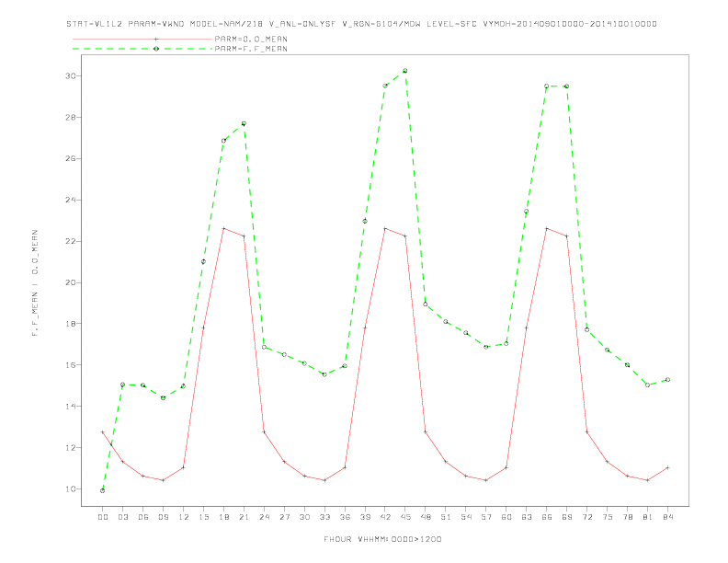The width and height of the screenshot is (728, 563).
Task: Click x-axis forecast hour label 60
Action: tap(506, 517)
